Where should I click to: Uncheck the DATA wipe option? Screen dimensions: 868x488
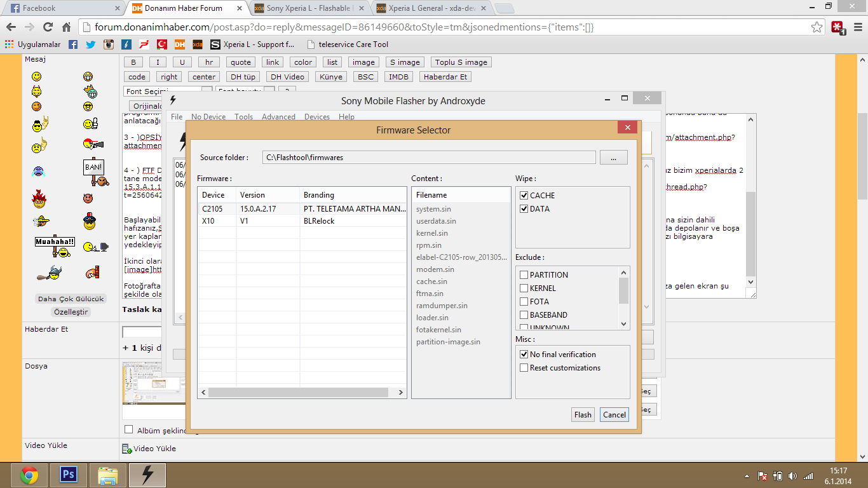click(524, 209)
